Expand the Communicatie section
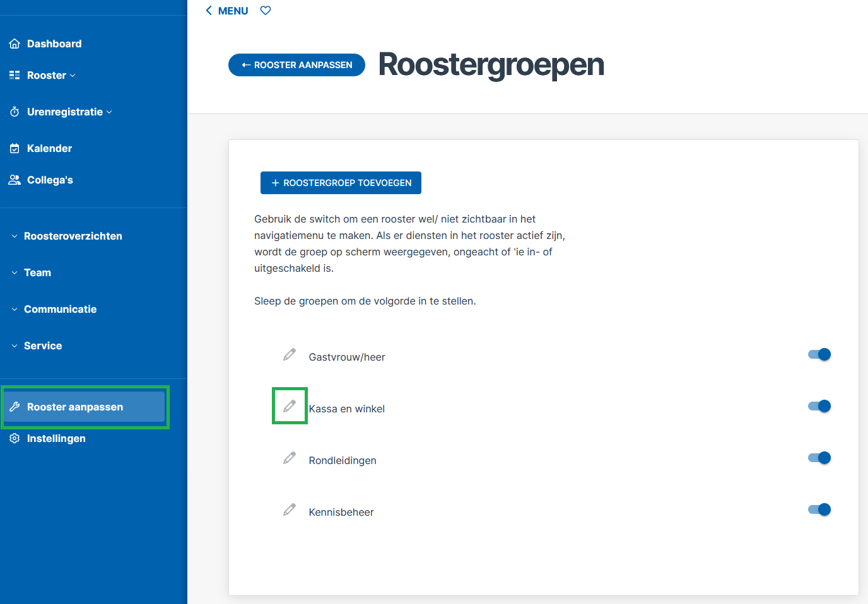 pos(54,309)
